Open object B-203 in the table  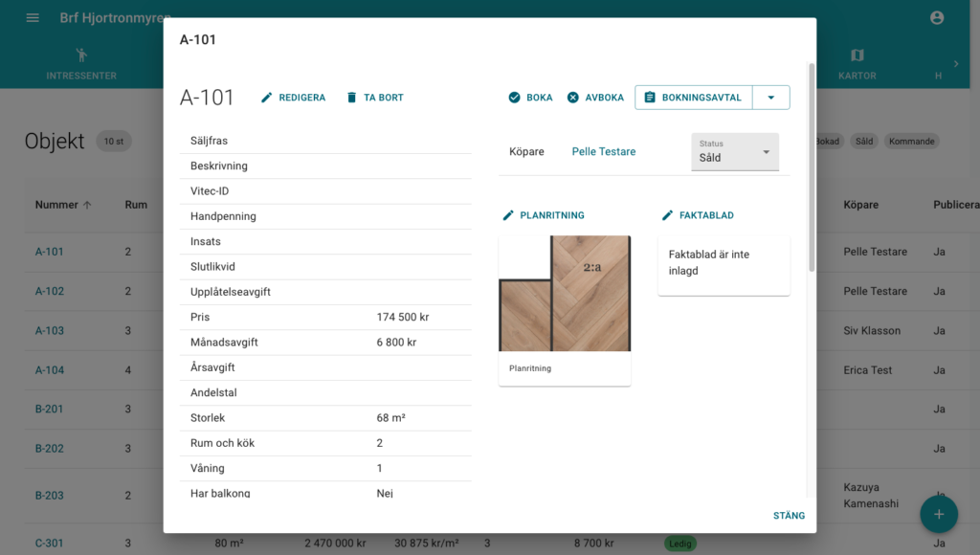coord(50,496)
